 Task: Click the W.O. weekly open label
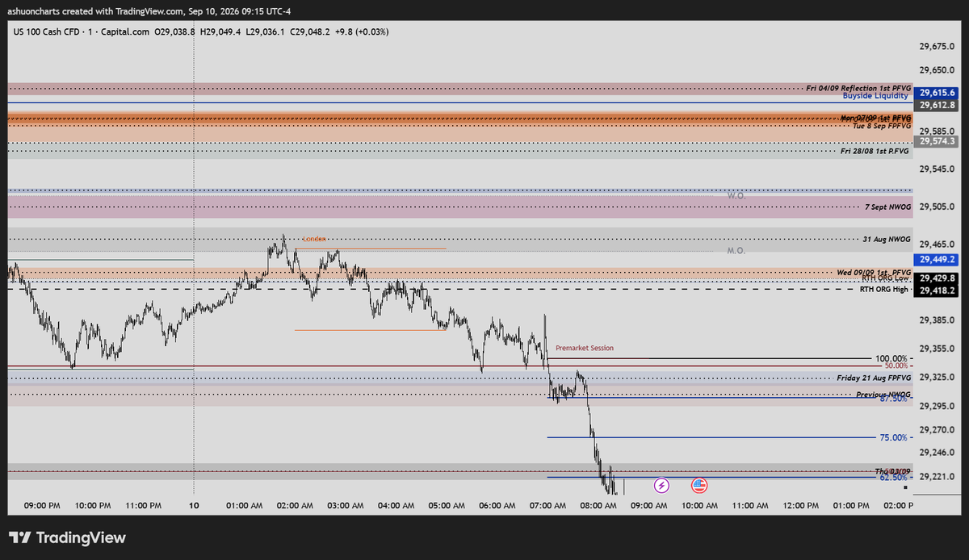(736, 195)
